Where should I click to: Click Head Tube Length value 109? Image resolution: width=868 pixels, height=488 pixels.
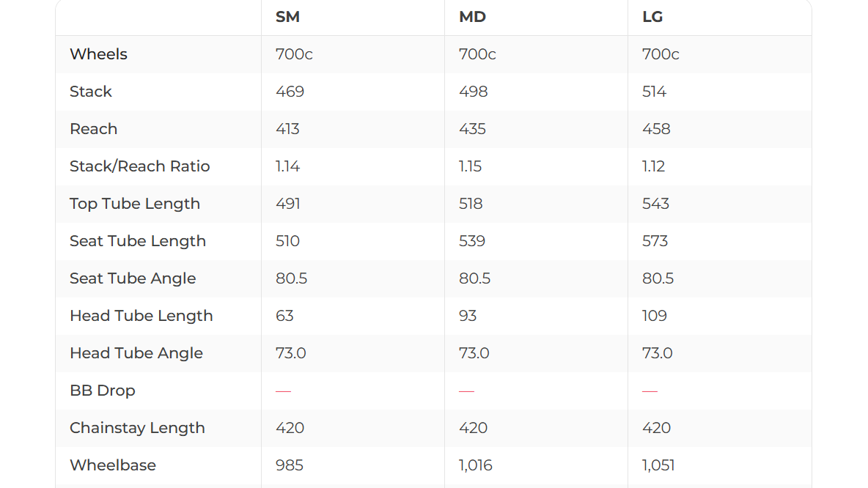click(655, 316)
